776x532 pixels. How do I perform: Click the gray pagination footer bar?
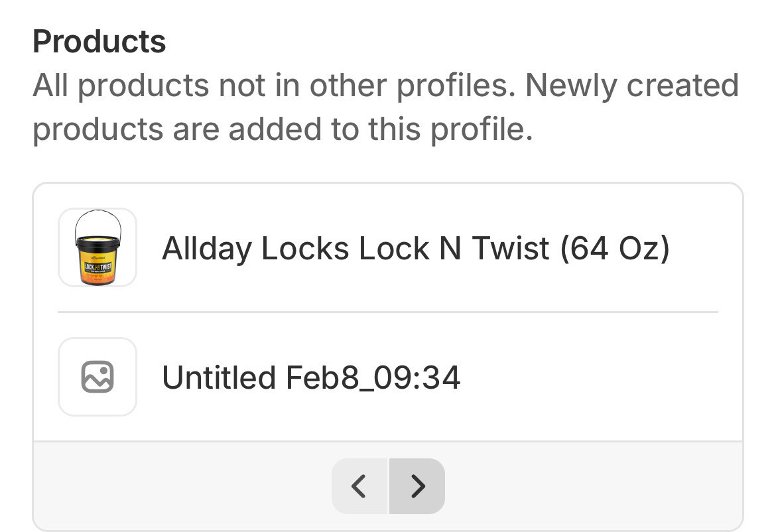point(564,486)
